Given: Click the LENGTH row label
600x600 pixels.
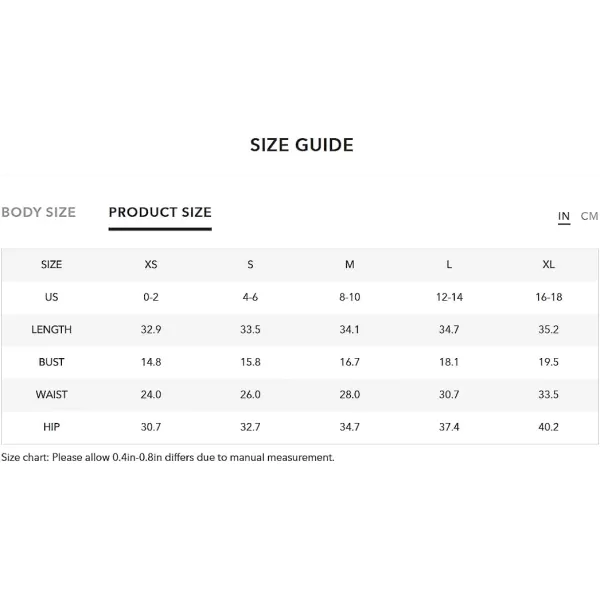Looking at the screenshot, I should pos(51,329).
